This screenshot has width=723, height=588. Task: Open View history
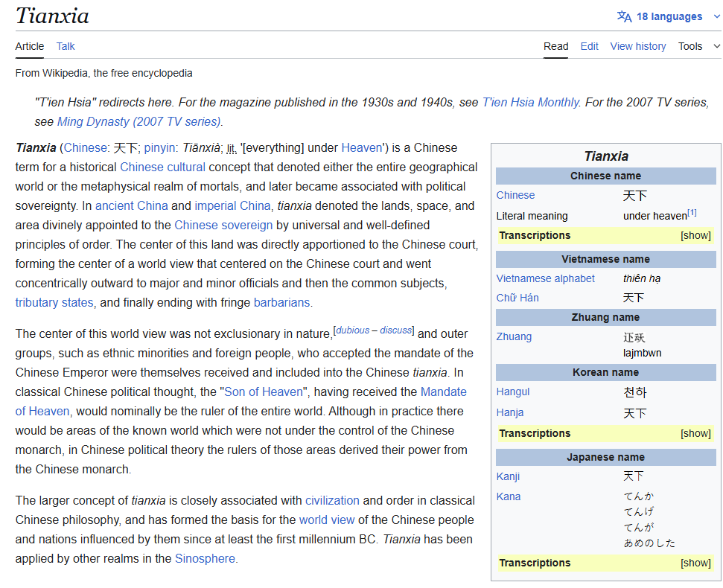pyautogui.click(x=637, y=46)
